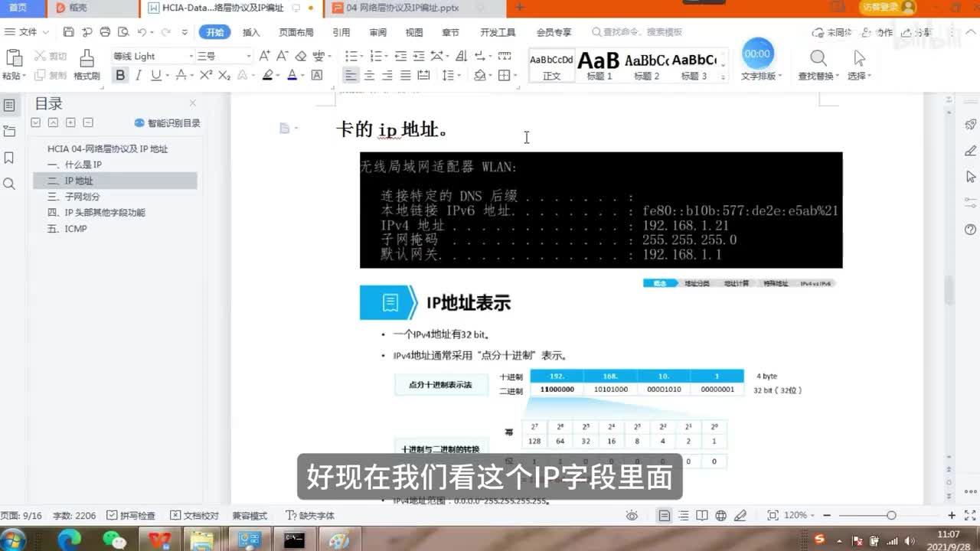
Task: Expand the bullet list dropdown arrow
Action: tap(362, 57)
